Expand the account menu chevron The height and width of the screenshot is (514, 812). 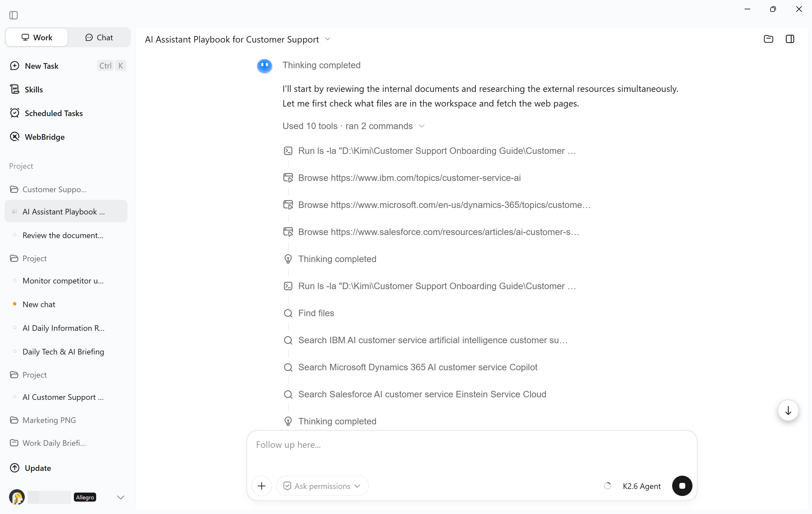point(120,497)
